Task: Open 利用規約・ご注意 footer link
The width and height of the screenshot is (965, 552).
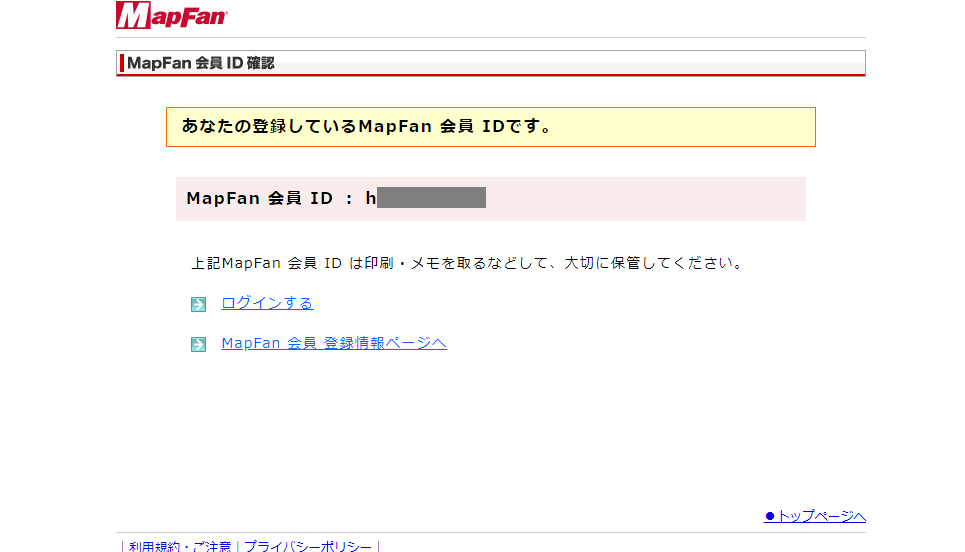Action: click(x=180, y=546)
